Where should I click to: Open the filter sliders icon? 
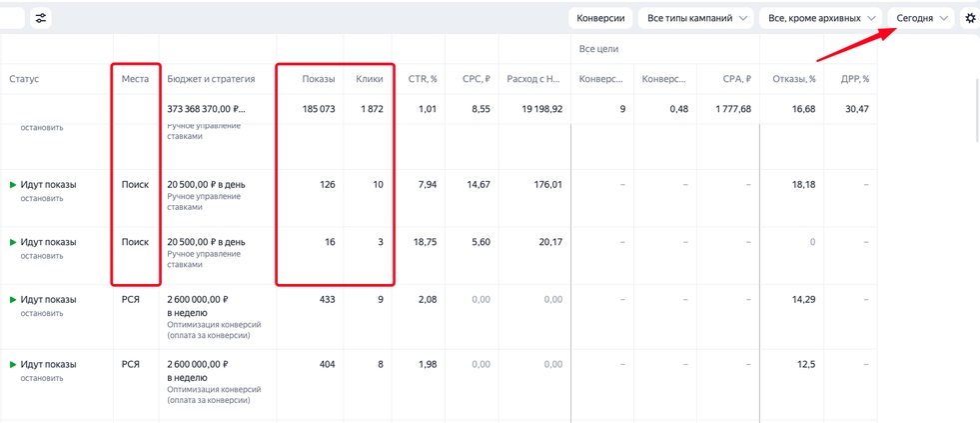[x=41, y=18]
